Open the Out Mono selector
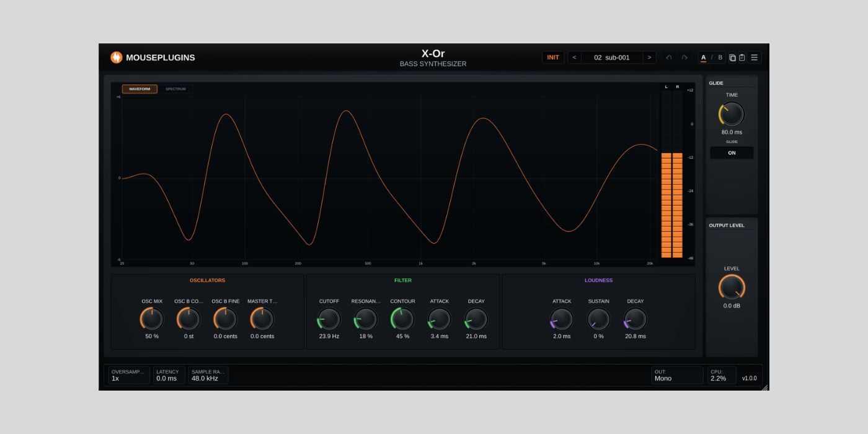The image size is (868, 434). point(677,375)
